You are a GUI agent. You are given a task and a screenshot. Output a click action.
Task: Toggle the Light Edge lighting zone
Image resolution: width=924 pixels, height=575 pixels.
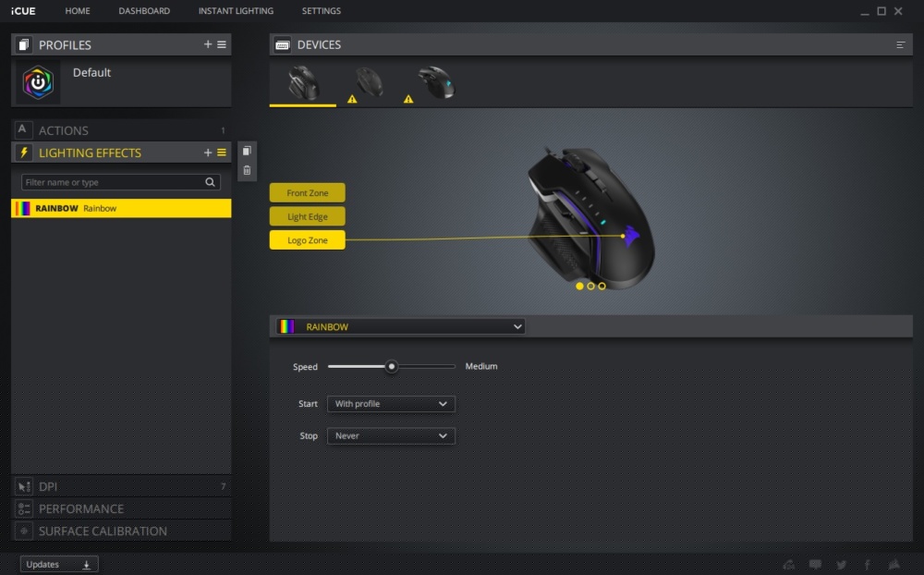coord(307,216)
